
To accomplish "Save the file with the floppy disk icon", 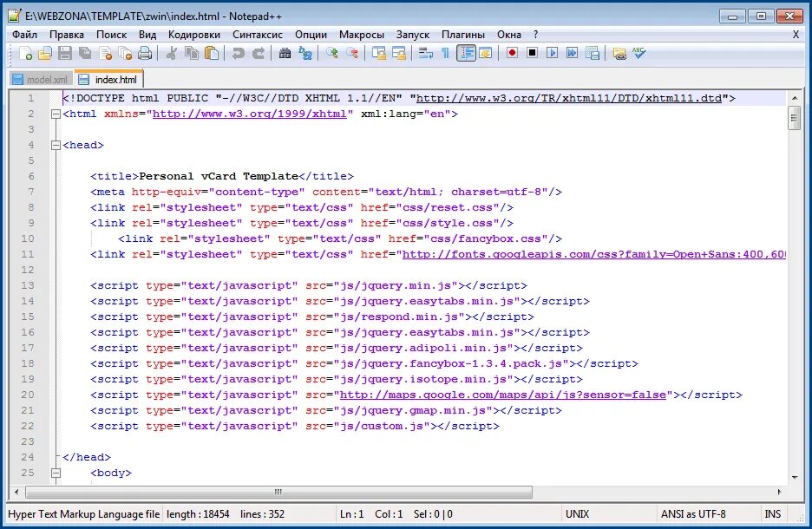I will [65, 53].
